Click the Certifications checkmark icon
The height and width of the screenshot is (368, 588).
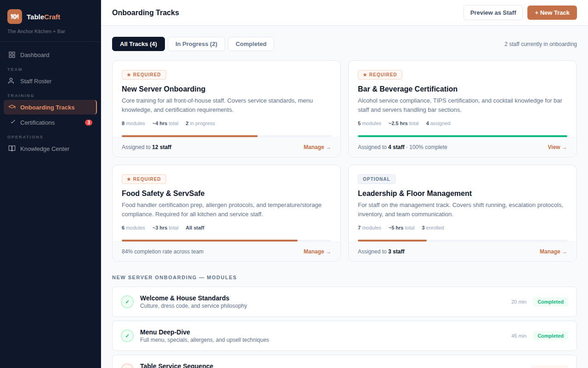click(x=13, y=122)
